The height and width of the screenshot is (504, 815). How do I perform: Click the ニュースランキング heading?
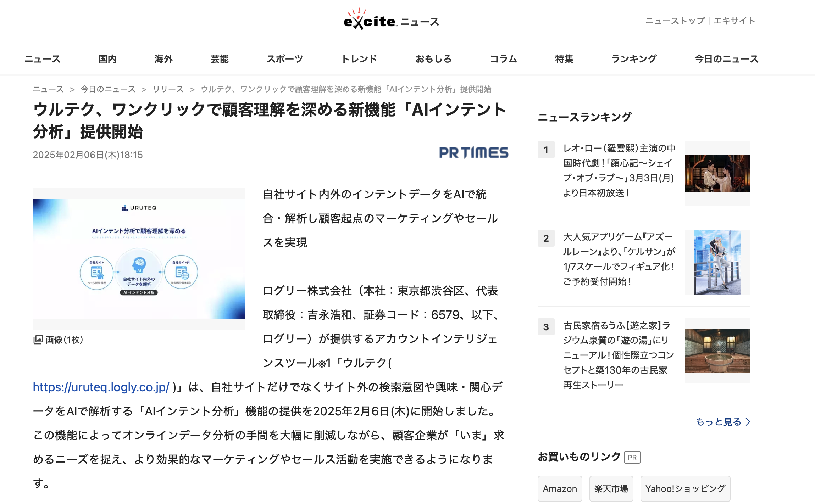(x=585, y=117)
